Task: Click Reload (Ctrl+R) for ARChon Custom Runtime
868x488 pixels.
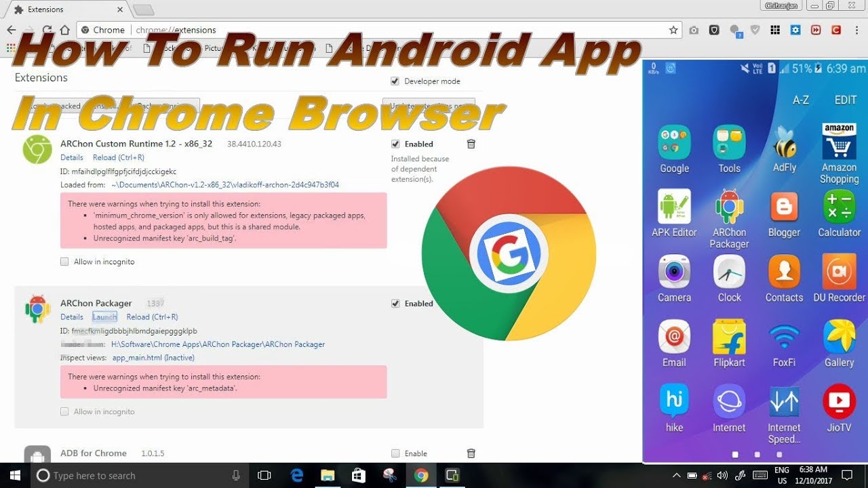Action: pyautogui.click(x=119, y=157)
